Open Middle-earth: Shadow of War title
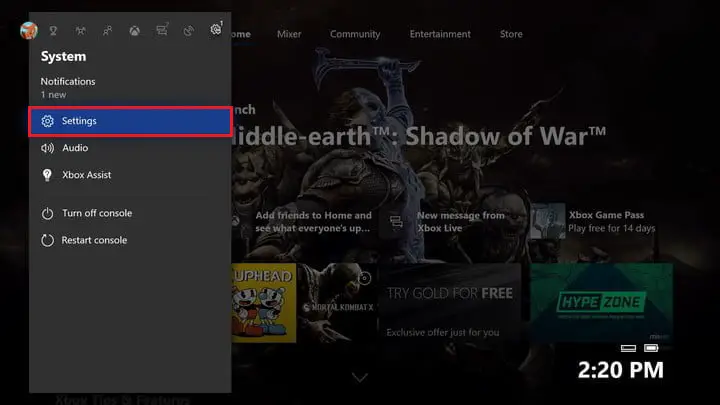 [x=419, y=136]
